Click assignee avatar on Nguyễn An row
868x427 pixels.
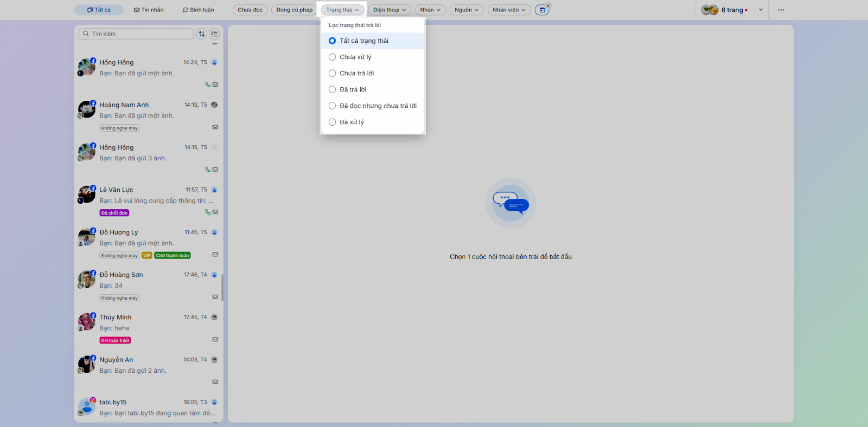coord(214,359)
